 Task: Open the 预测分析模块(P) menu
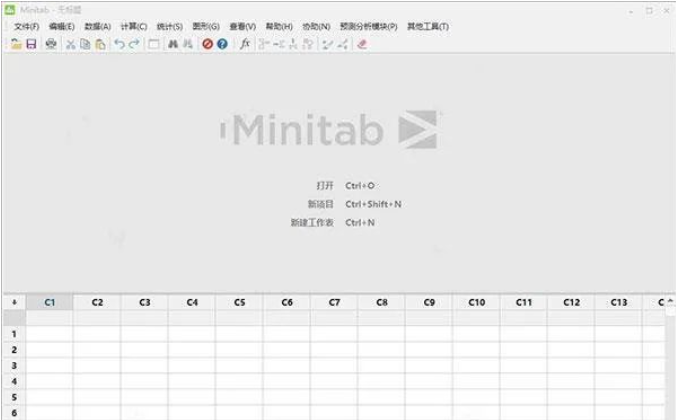[x=369, y=27]
